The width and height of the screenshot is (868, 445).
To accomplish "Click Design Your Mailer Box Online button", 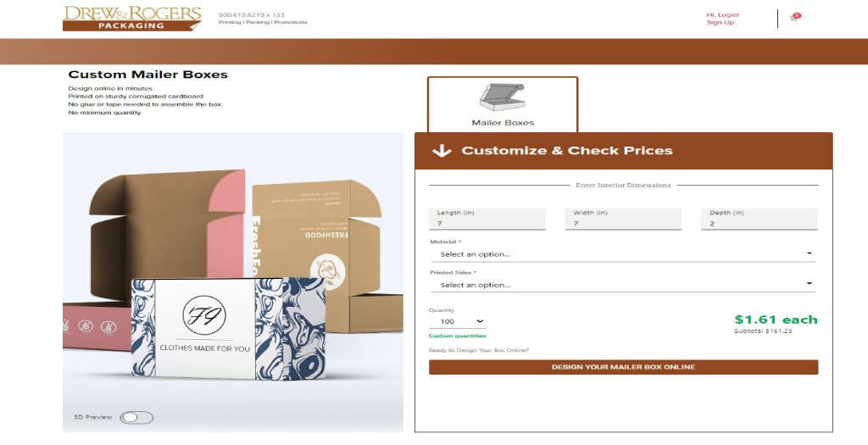I will click(x=623, y=367).
